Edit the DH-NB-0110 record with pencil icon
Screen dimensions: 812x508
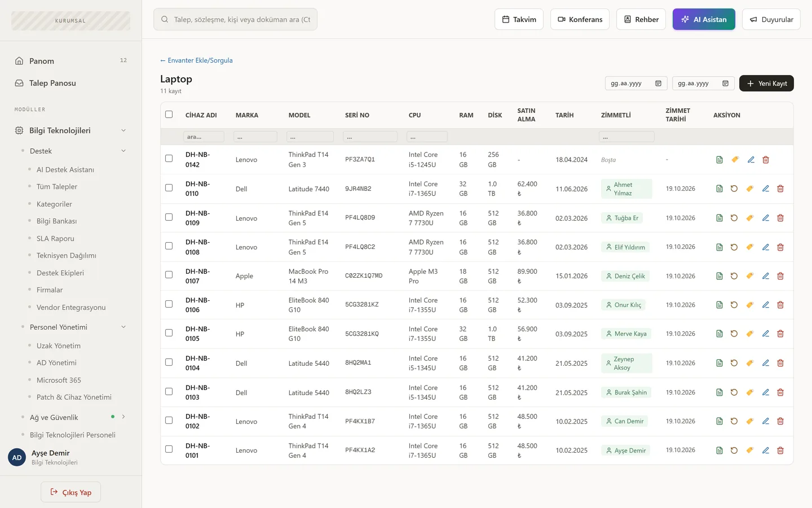(x=766, y=189)
